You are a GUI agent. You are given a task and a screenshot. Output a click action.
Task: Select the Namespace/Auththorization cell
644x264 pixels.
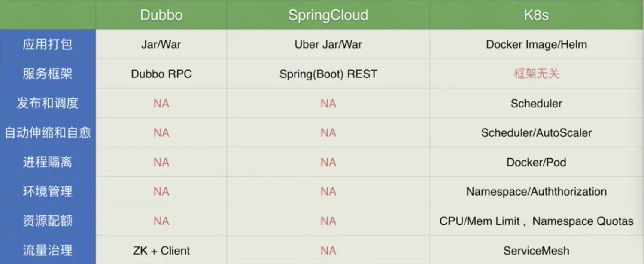[536, 192]
